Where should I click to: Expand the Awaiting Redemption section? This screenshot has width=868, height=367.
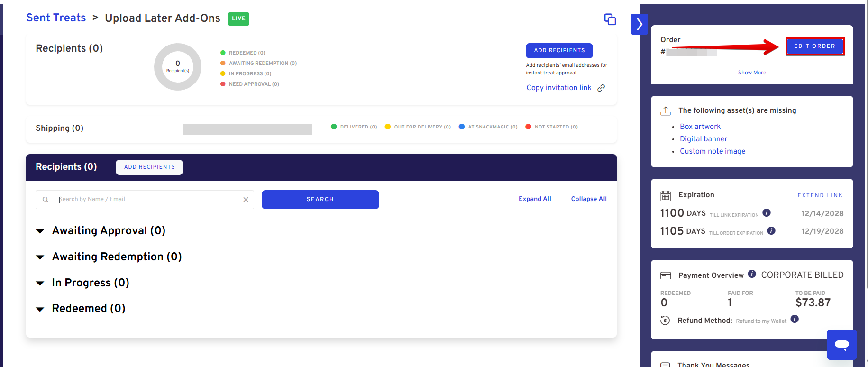40,257
